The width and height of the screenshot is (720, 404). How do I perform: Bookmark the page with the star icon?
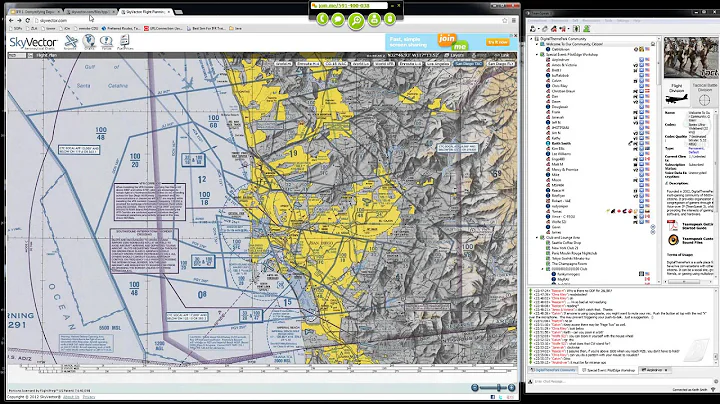[505, 20]
